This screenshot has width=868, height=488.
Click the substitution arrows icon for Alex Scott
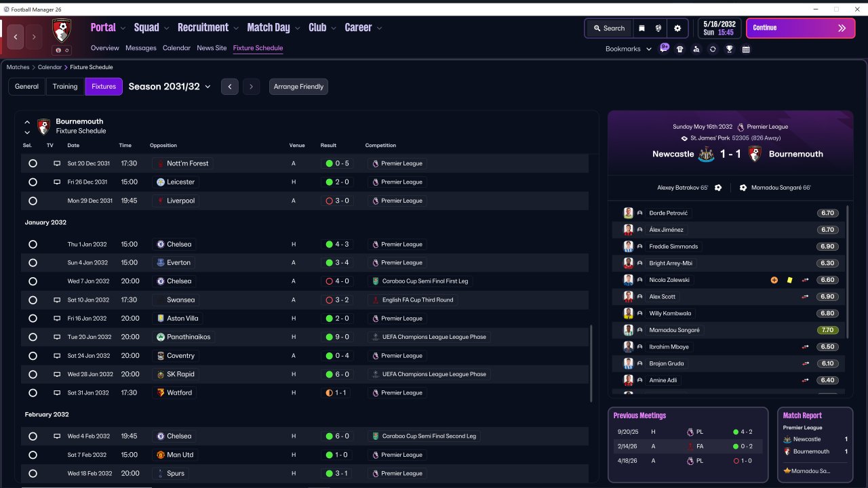(x=805, y=297)
